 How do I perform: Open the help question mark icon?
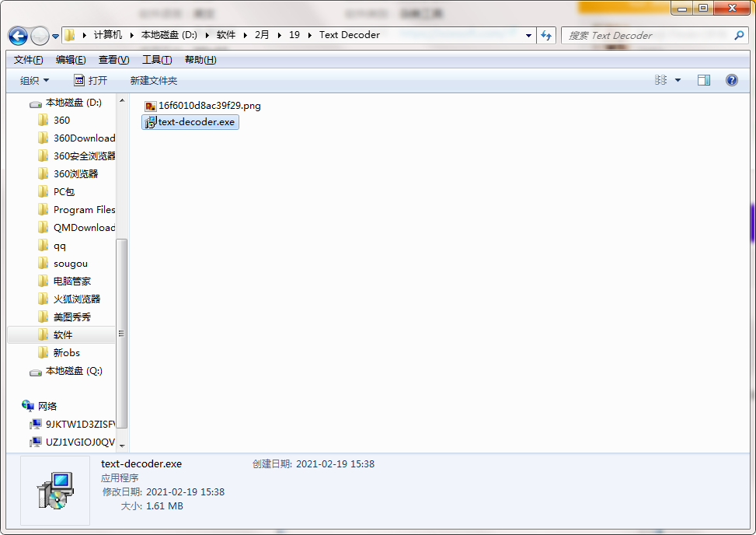731,80
